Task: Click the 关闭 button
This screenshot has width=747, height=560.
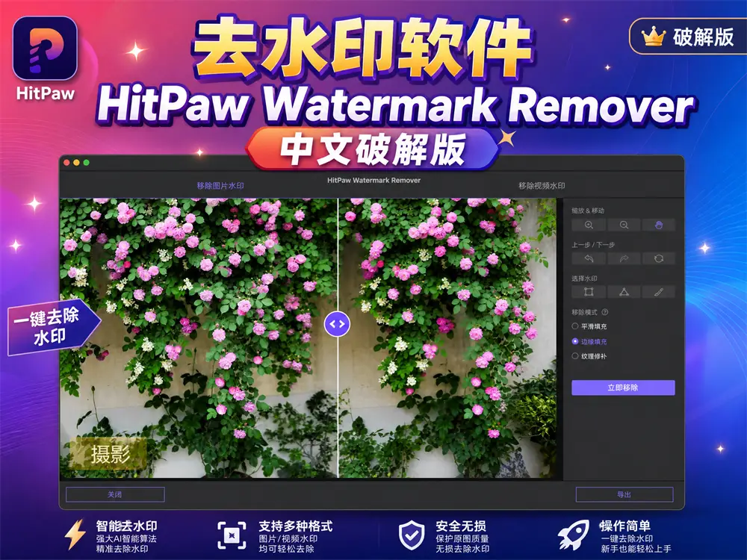Action: (x=115, y=495)
